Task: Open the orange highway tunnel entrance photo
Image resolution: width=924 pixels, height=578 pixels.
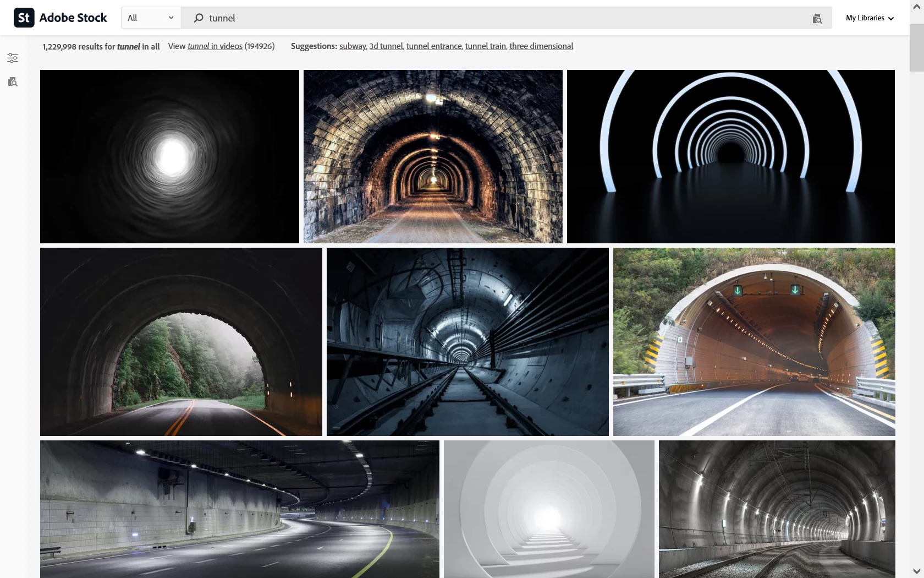Action: pos(754,342)
